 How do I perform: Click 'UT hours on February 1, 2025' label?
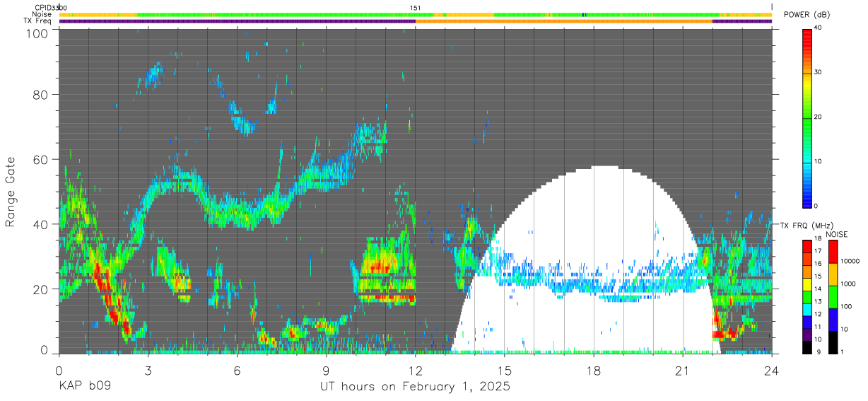tap(415, 387)
